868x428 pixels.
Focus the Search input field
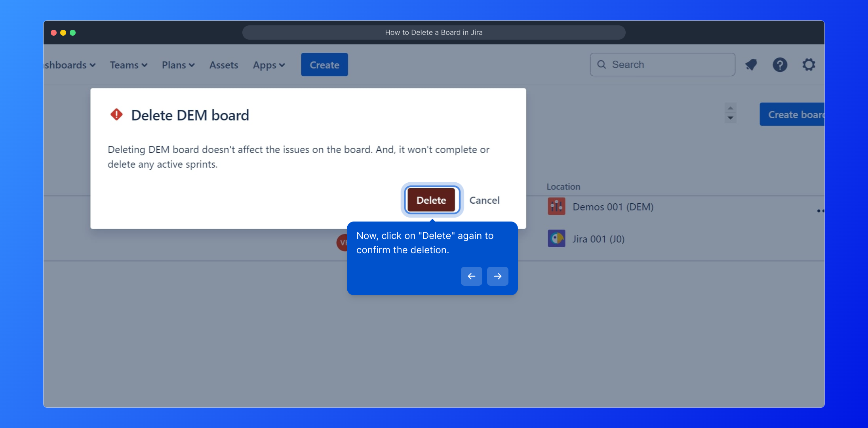[x=669, y=65]
